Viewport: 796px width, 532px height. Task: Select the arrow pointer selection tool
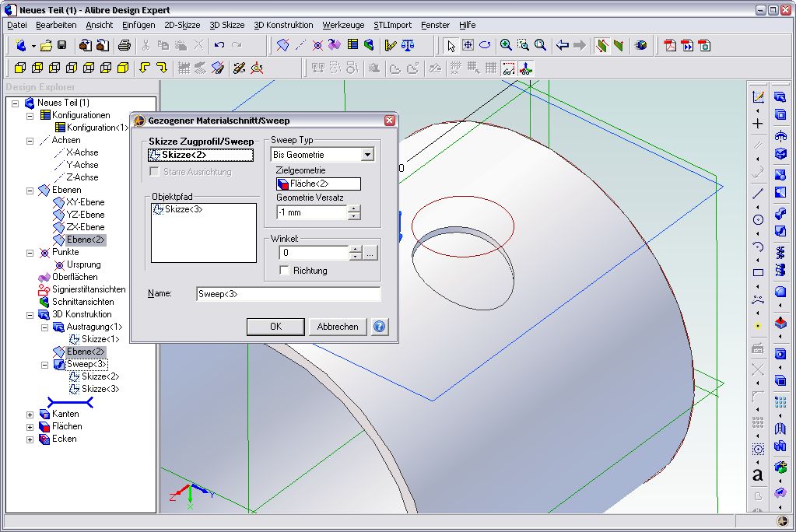(451, 46)
